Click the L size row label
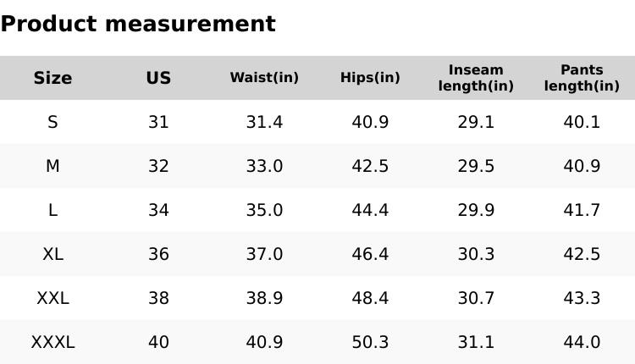Screen dimensions: 635x364 (x=52, y=210)
